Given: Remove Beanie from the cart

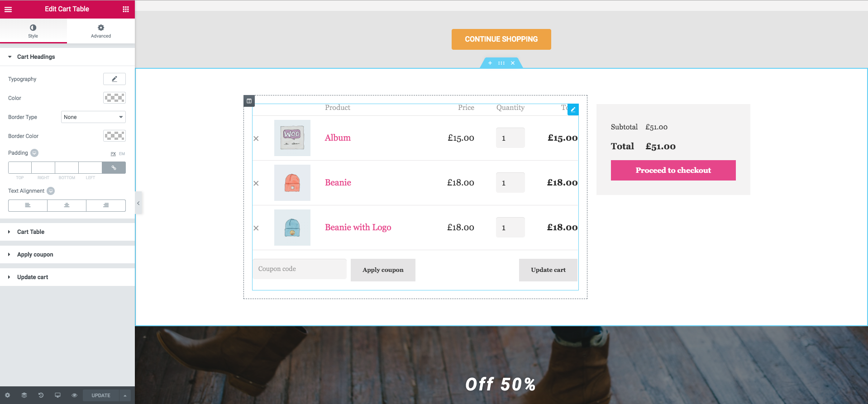Looking at the screenshot, I should (x=256, y=183).
